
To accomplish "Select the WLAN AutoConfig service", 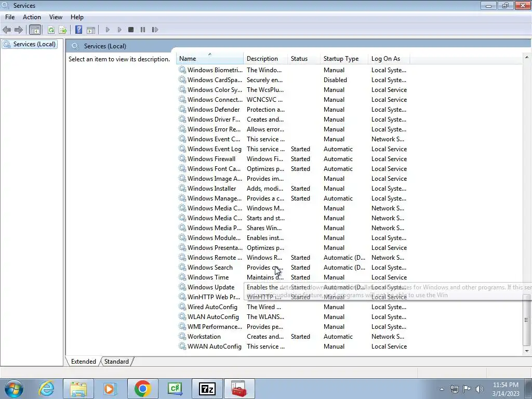I will (213, 316).
